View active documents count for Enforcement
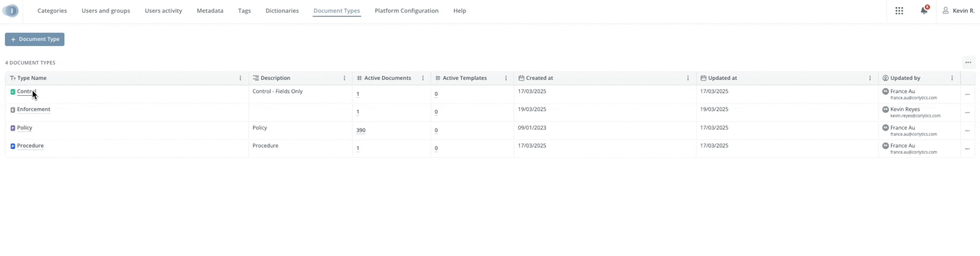 (358, 112)
